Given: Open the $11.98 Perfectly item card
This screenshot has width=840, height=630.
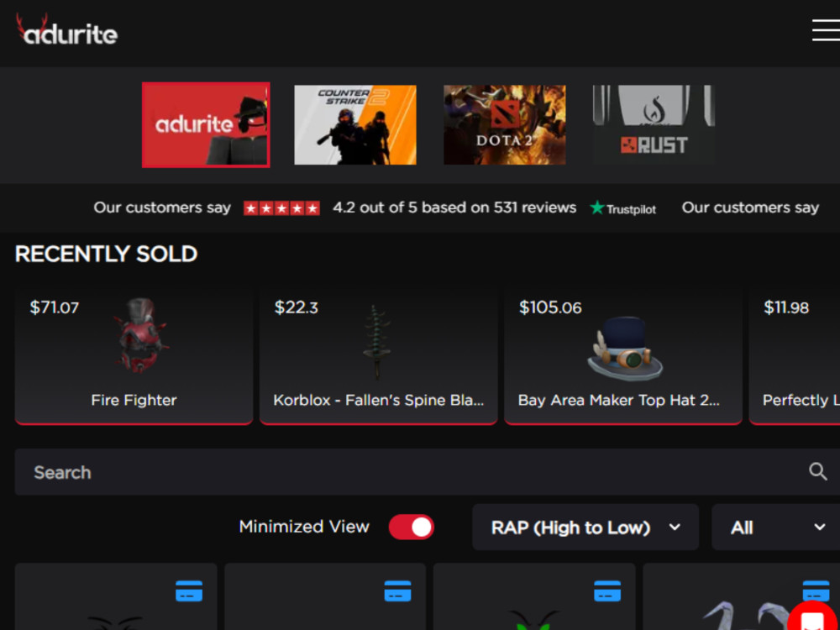Looking at the screenshot, I should [795, 354].
